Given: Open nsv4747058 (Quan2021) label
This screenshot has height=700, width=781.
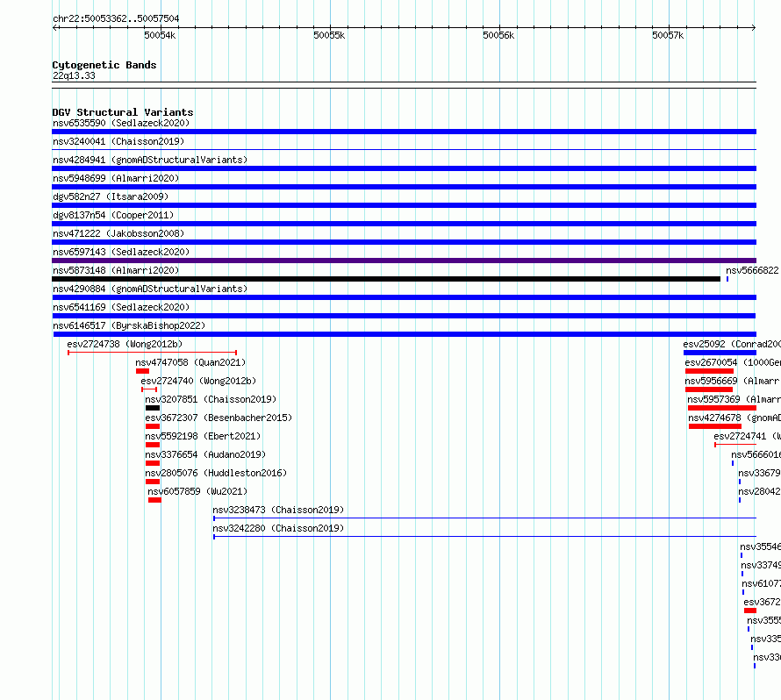Looking at the screenshot, I should coord(190,362).
